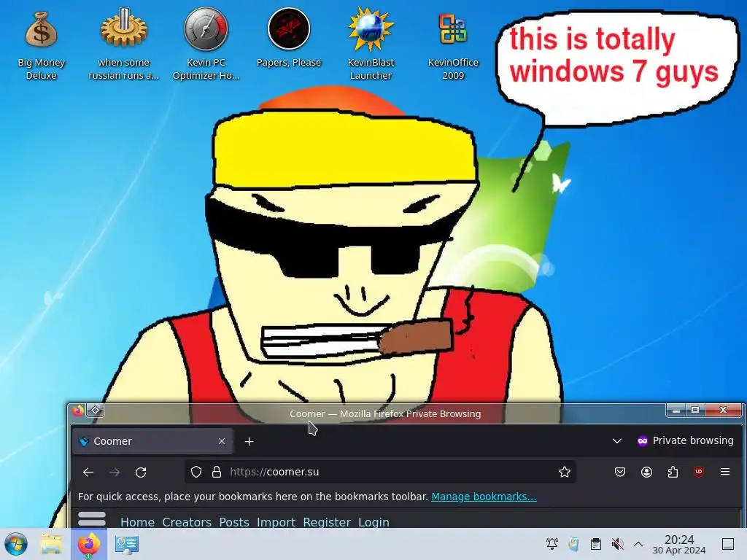The height and width of the screenshot is (560, 747).
Task: Expand the list all tabs dropdown
Action: tap(617, 441)
